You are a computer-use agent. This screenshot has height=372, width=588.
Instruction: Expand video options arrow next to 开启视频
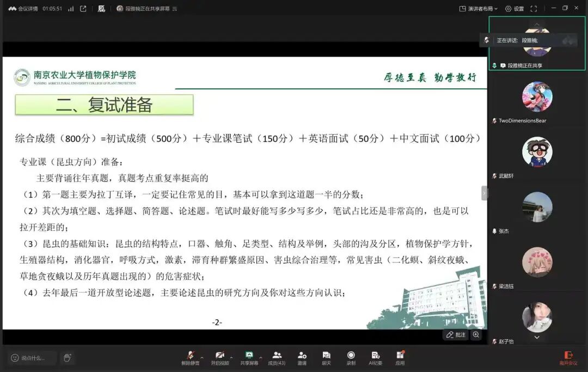(x=231, y=357)
